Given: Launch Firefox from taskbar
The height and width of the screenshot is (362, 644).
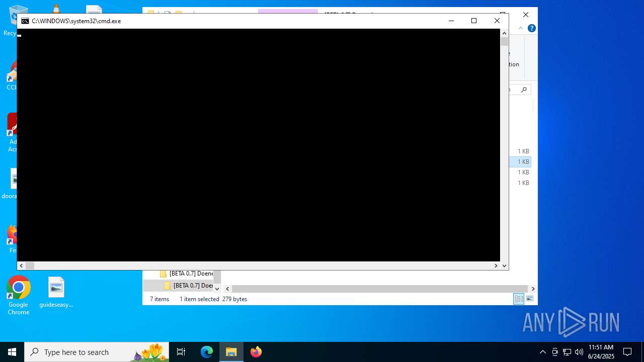Looking at the screenshot, I should tap(256, 352).
